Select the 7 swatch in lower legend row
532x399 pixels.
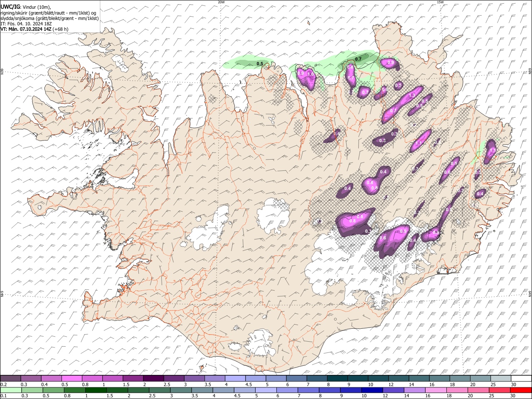coord(308,390)
